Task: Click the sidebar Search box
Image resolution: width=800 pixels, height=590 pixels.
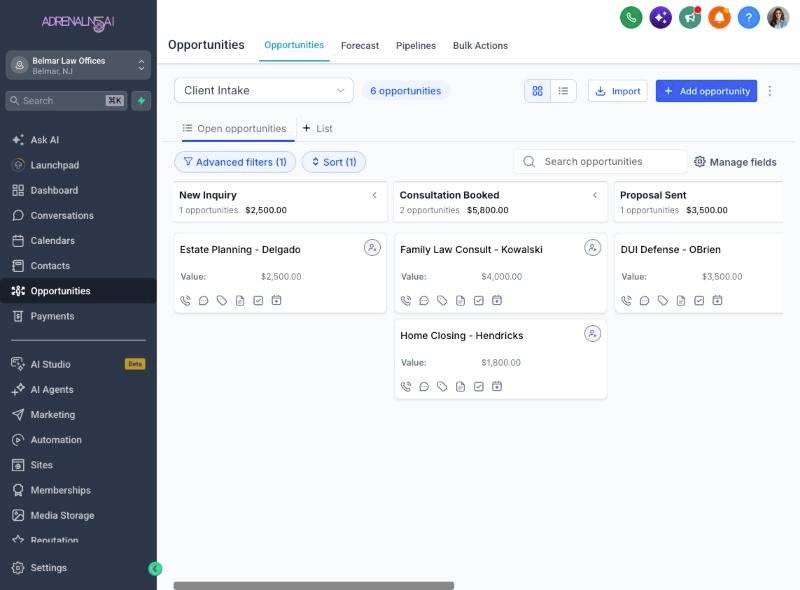Action: tap(66, 101)
